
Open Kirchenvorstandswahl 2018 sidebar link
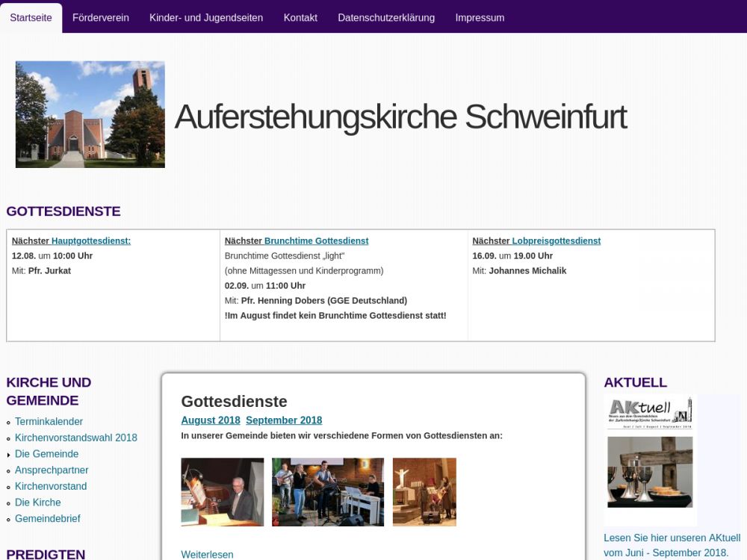pos(75,438)
